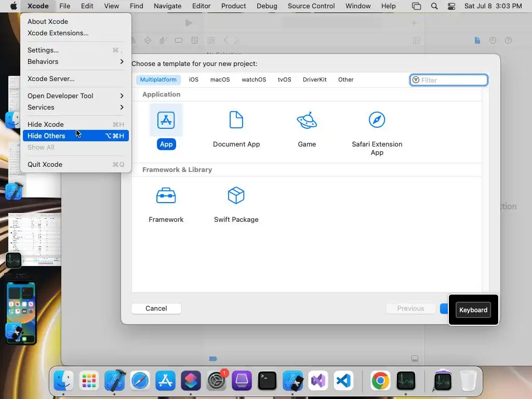Screen dimensions: 532x399
Task: Launch Google Chrome from the Dock
Action: click(380, 381)
